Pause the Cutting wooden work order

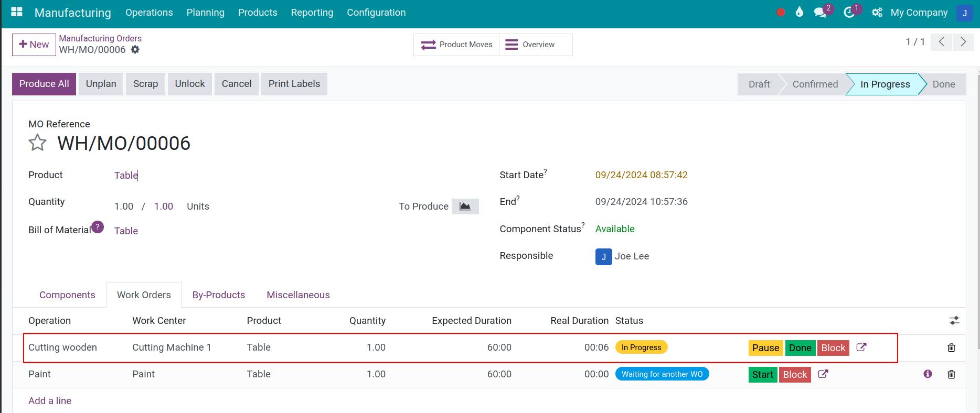[766, 347]
